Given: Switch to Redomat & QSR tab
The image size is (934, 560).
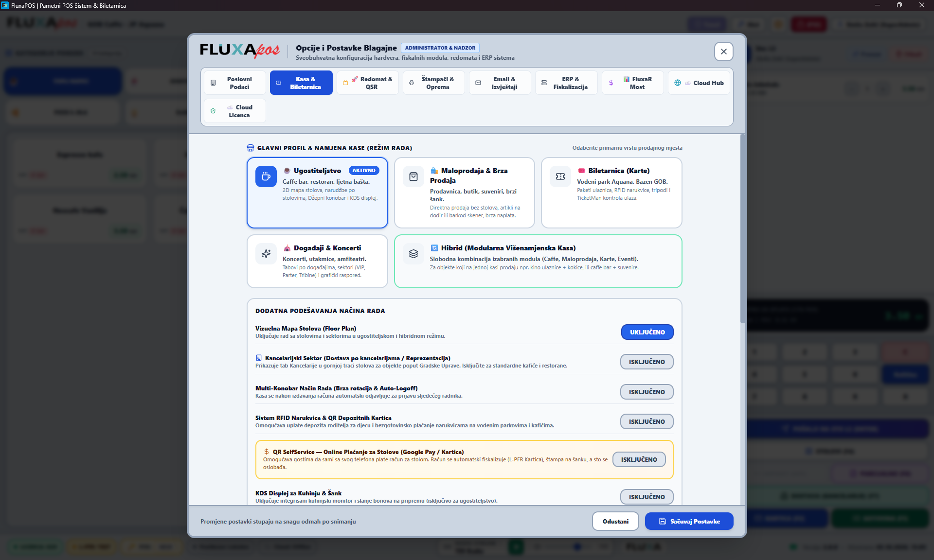Looking at the screenshot, I should [368, 83].
